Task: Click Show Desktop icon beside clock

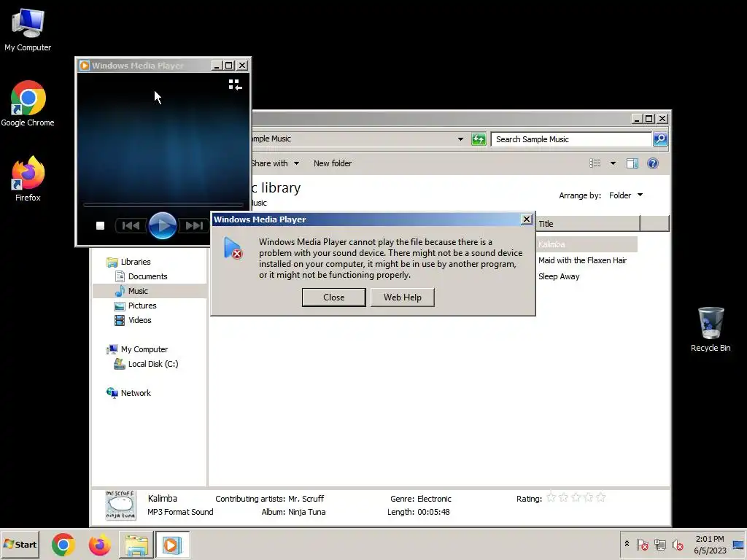Action: [x=738, y=545]
